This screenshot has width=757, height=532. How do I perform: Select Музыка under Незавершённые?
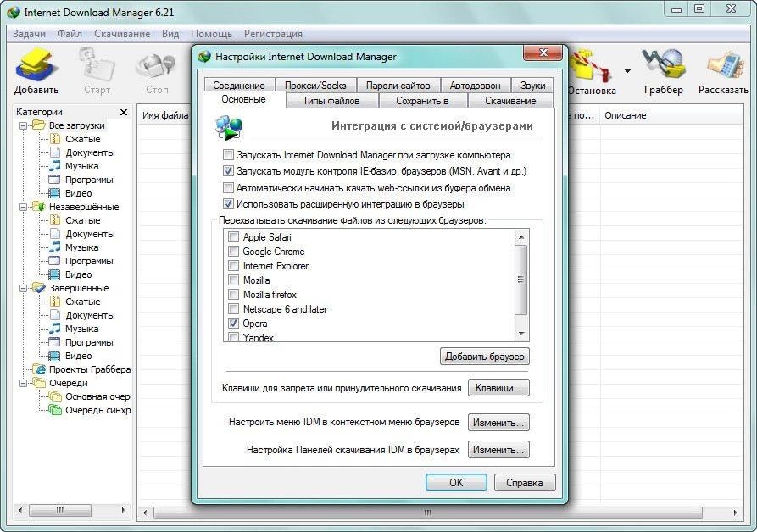pyautogui.click(x=75, y=247)
